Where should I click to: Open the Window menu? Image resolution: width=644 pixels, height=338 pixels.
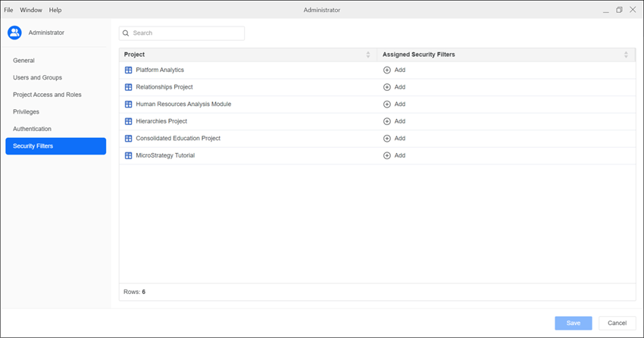[x=31, y=10]
